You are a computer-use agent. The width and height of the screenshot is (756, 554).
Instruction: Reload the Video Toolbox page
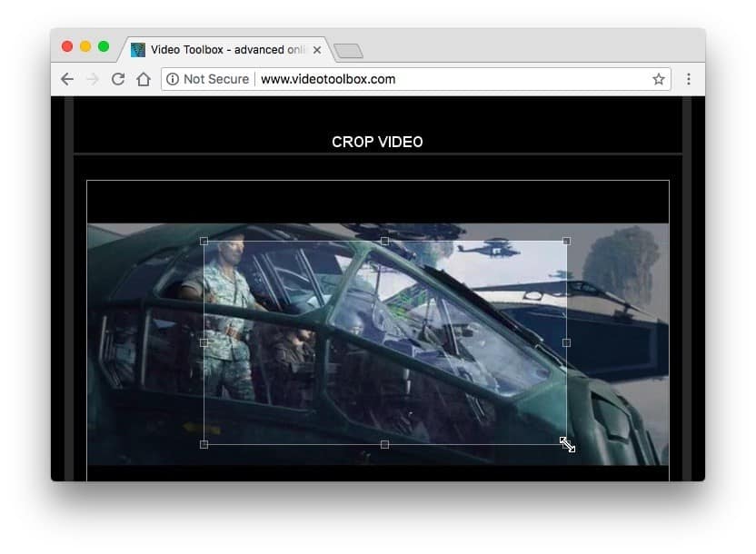click(117, 79)
